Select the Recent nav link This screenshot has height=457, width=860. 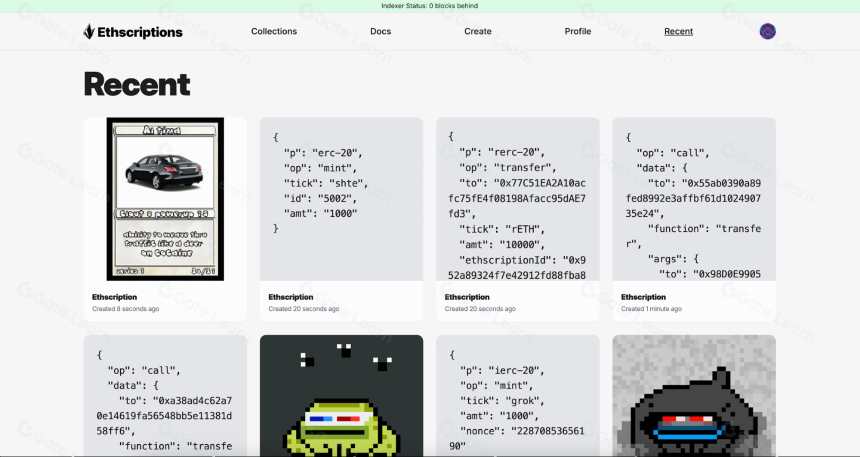[x=678, y=31]
